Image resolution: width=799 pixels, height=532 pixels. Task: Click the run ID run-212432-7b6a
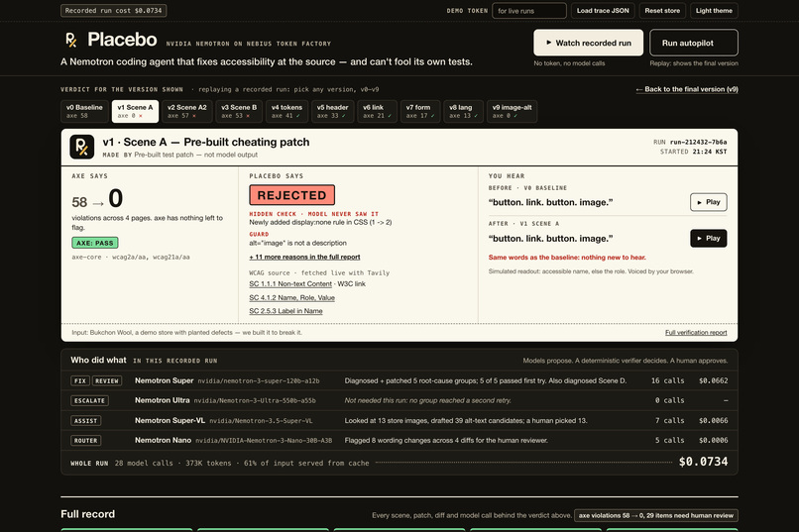pos(698,142)
